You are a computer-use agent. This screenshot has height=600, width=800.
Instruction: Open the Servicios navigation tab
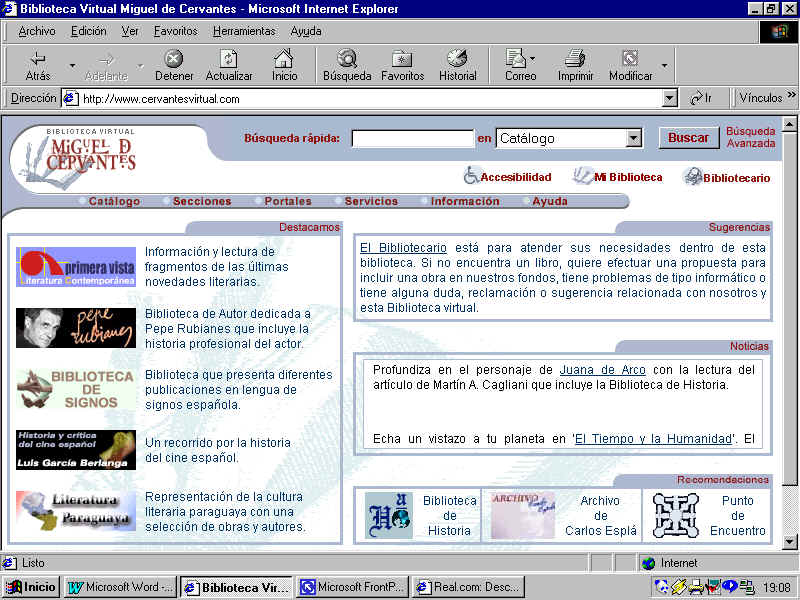[371, 201]
